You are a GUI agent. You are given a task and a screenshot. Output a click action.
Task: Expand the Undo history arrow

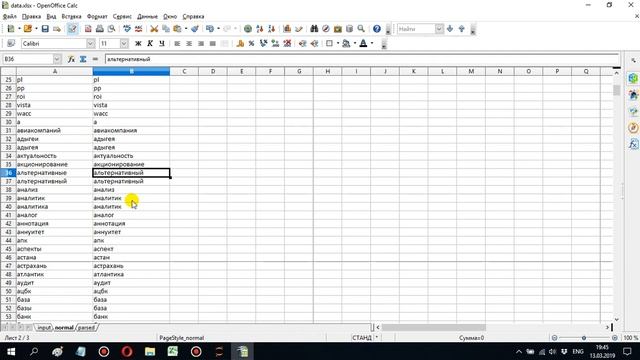coord(218,29)
